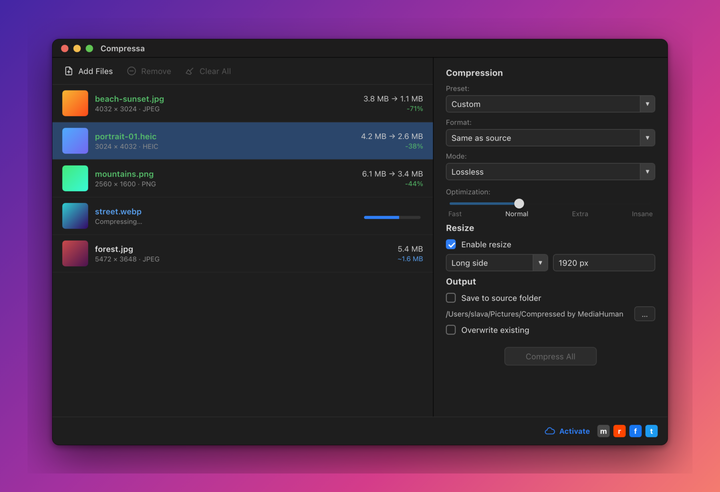Click the Clear All toolbar label
720x492 pixels.
pos(215,71)
